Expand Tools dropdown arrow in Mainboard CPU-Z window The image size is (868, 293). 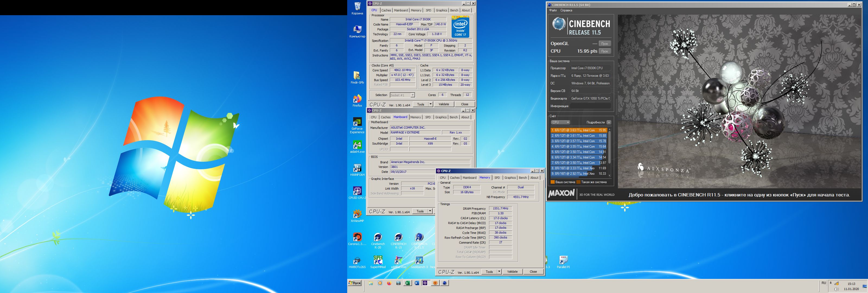coord(430,211)
